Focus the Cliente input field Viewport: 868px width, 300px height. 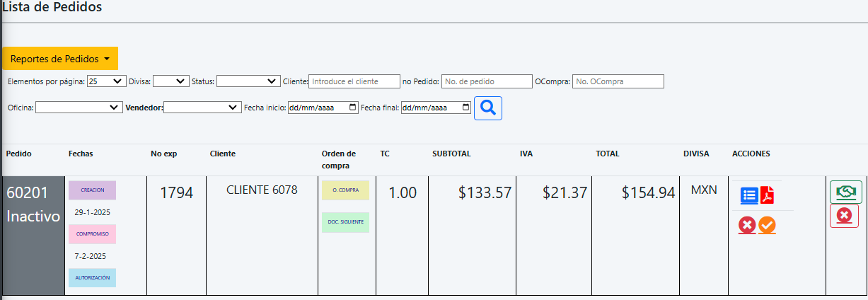354,81
